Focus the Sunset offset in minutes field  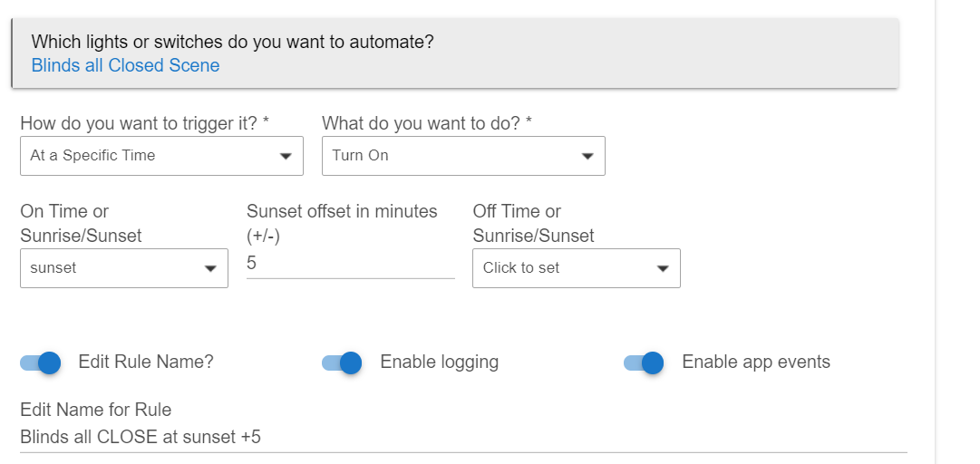coord(350,264)
